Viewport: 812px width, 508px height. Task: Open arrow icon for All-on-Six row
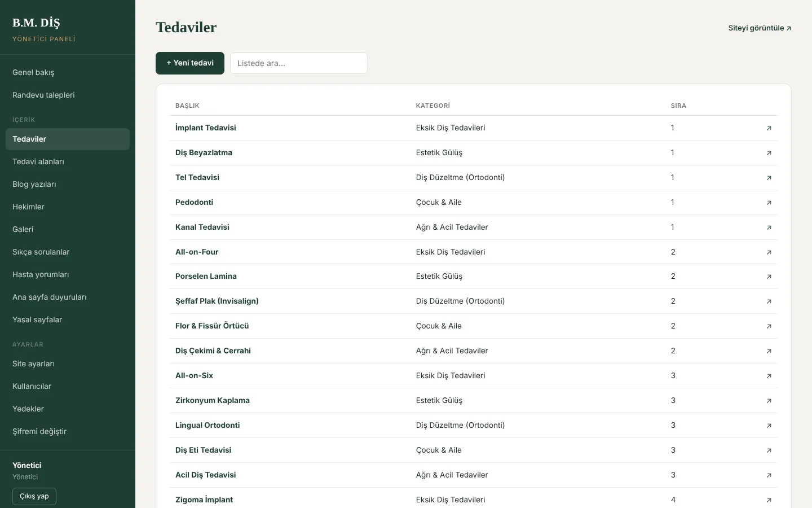pyautogui.click(x=769, y=376)
